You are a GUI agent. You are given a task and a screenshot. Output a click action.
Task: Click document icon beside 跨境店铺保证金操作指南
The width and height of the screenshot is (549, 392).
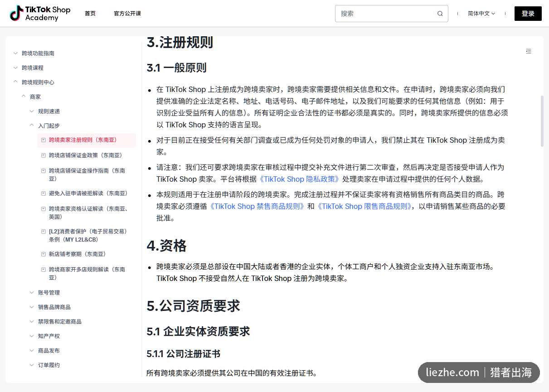(x=44, y=171)
